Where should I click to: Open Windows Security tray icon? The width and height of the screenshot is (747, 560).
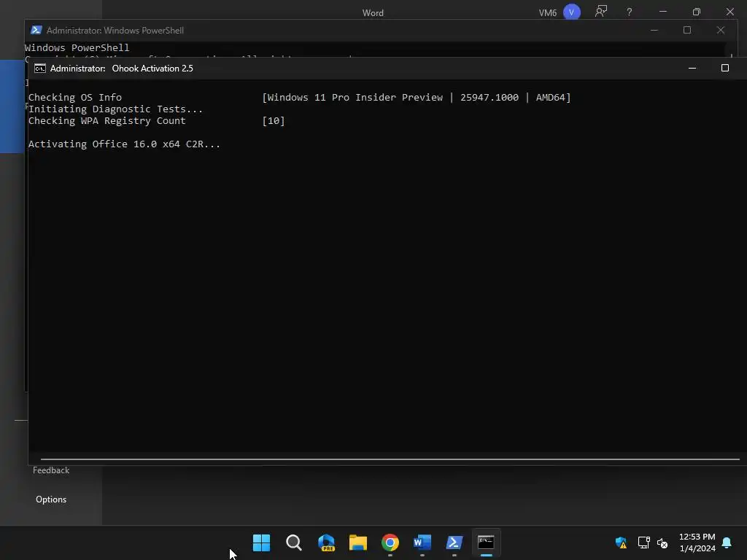[621, 542]
